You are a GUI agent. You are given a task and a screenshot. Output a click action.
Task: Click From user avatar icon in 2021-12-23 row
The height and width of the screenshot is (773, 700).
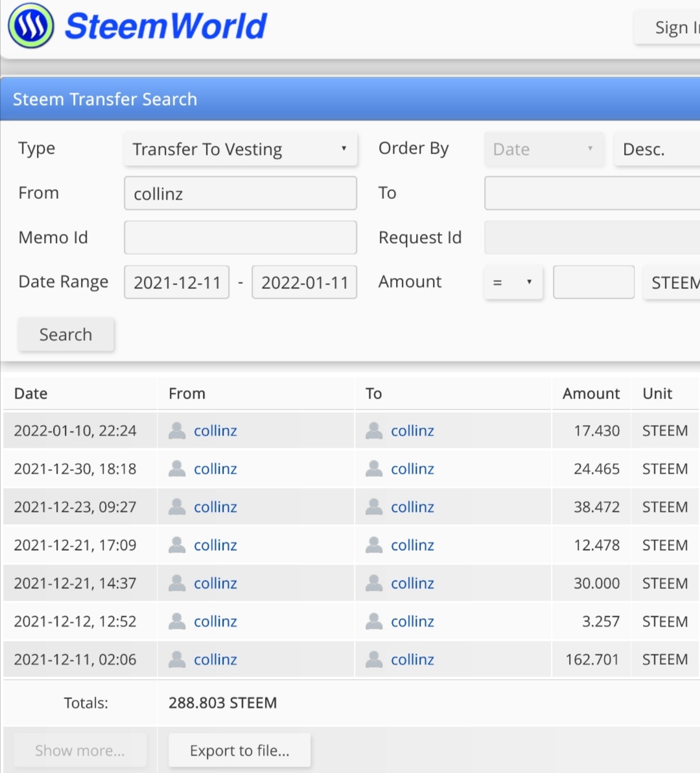point(177,507)
